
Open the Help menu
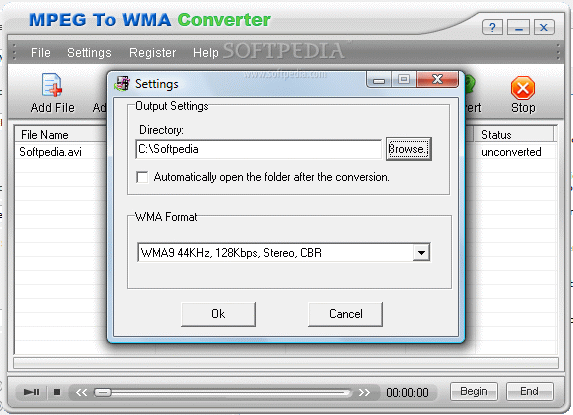click(206, 53)
